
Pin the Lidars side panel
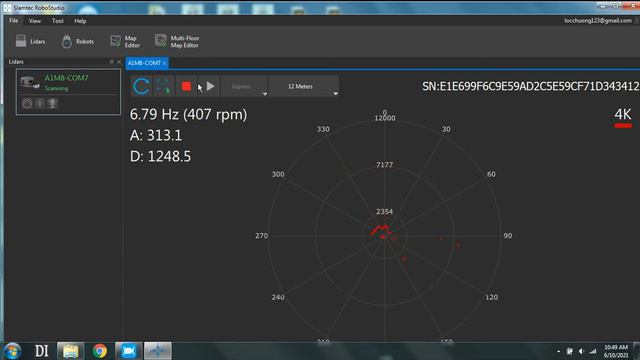[x=111, y=62]
